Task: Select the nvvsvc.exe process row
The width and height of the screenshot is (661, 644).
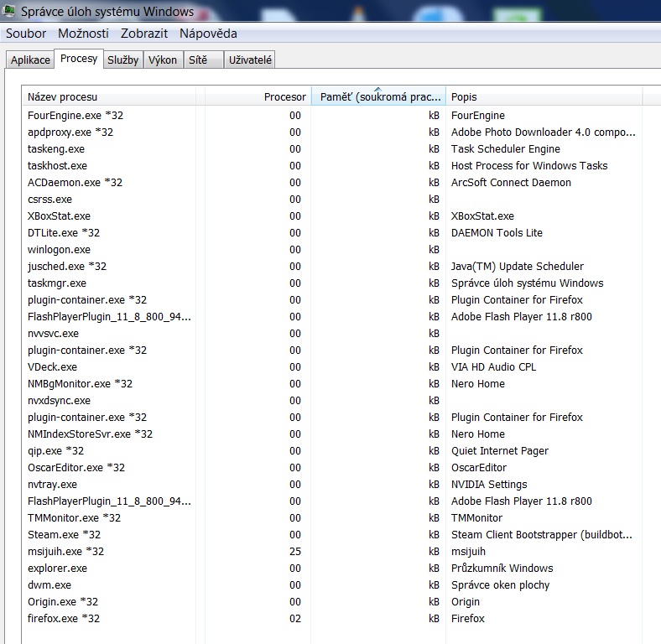Action: point(331,334)
